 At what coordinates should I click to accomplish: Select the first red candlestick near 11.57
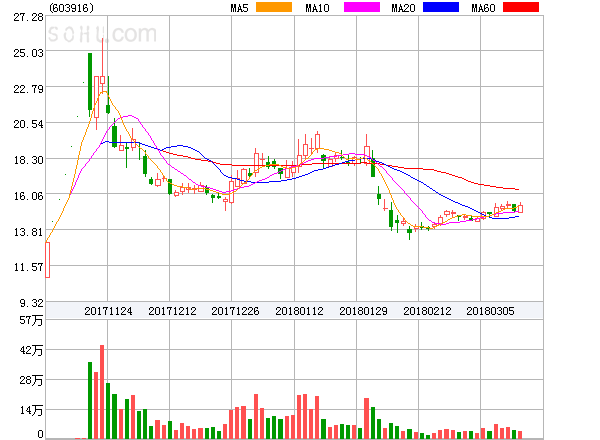[x=47, y=260]
